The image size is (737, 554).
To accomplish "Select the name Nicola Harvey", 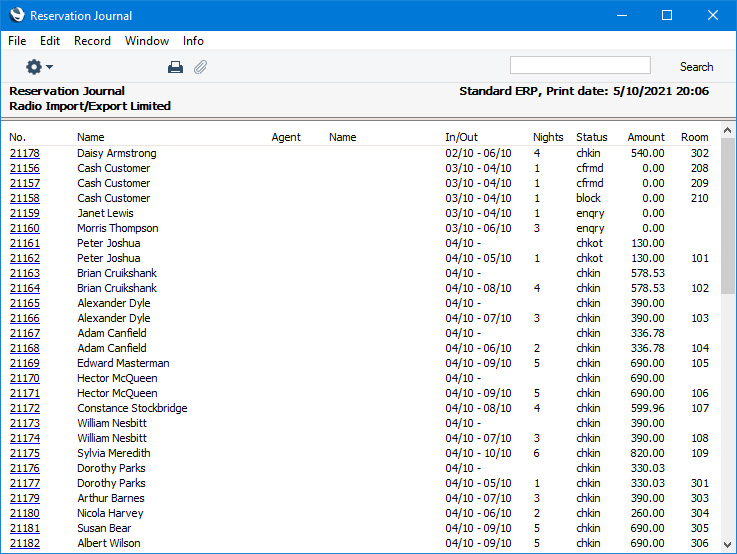I will 110,513.
